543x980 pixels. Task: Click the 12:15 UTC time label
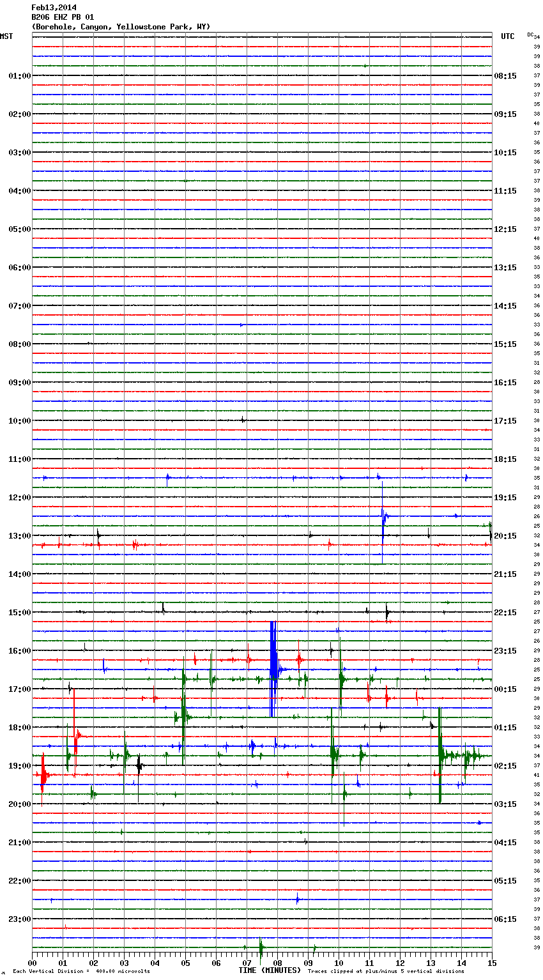click(x=505, y=229)
